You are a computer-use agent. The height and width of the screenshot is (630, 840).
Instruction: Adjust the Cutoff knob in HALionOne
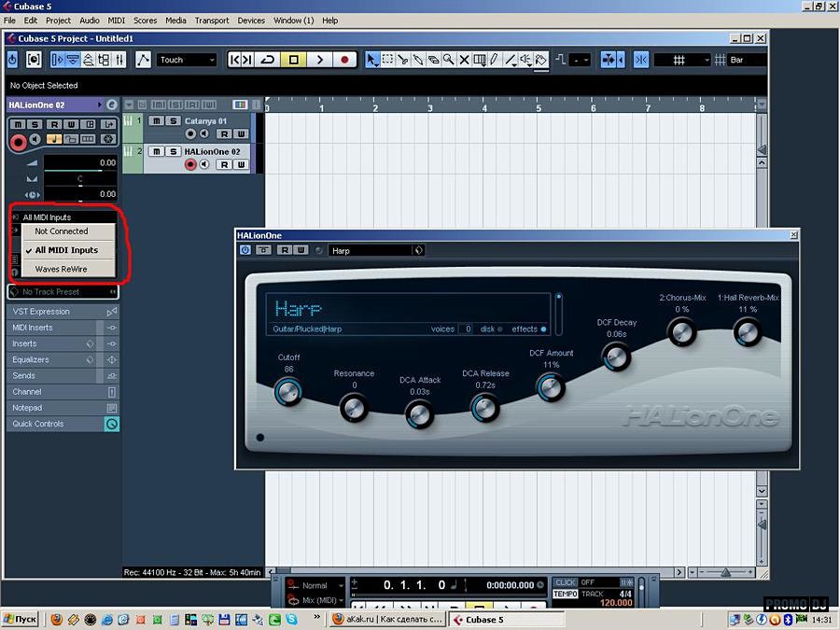[288, 392]
